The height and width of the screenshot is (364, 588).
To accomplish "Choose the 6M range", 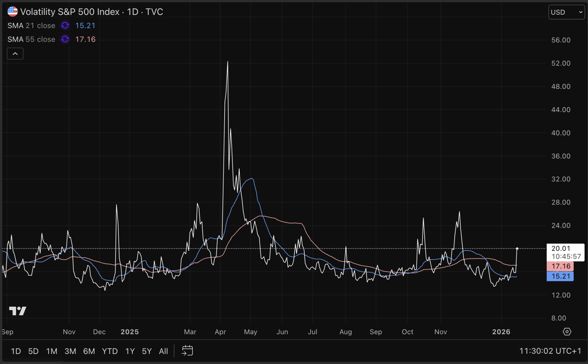I will coord(89,351).
